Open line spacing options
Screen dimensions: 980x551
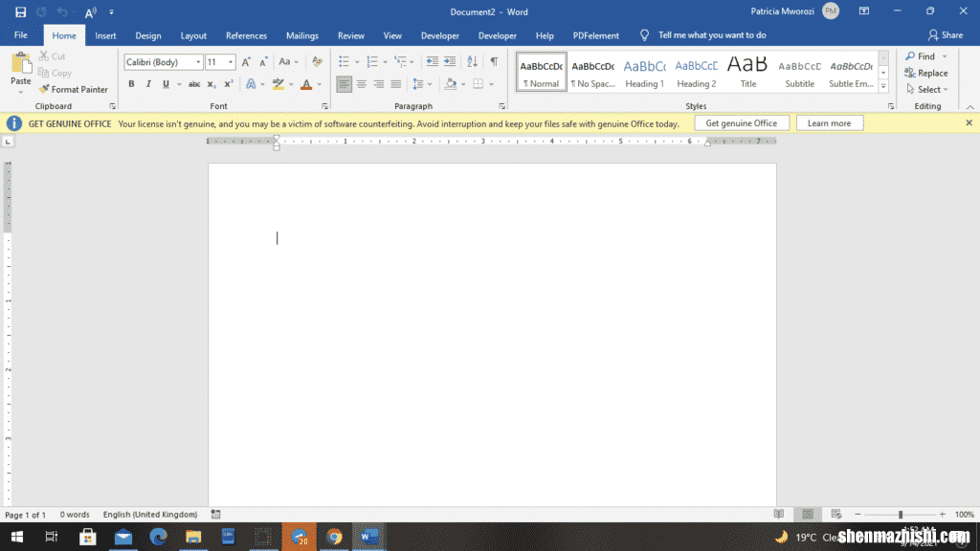[x=422, y=84]
